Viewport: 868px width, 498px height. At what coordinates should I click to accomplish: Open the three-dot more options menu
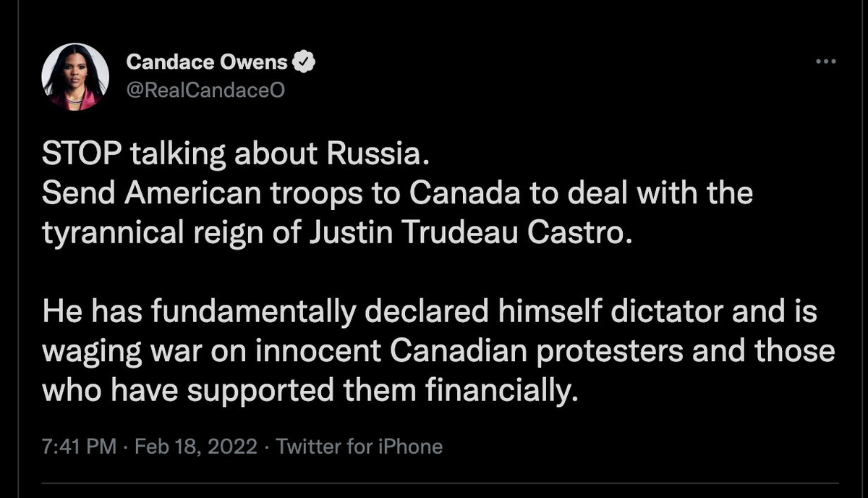[825, 62]
